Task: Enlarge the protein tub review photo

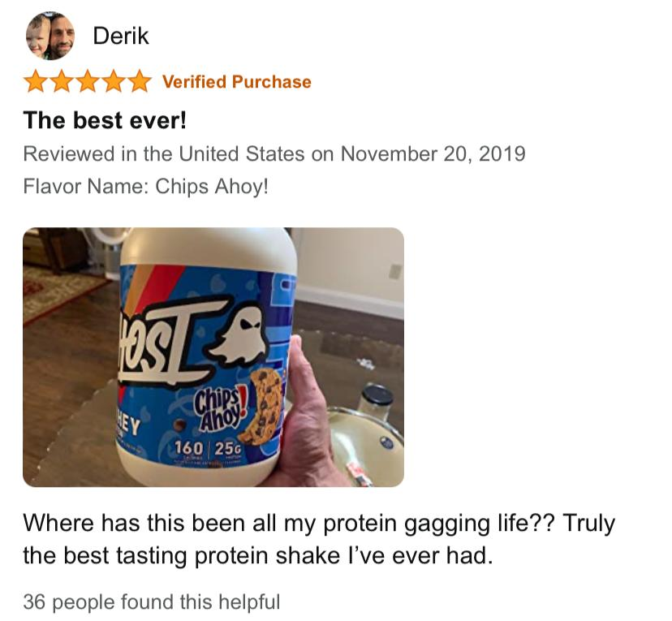Action: point(213,357)
